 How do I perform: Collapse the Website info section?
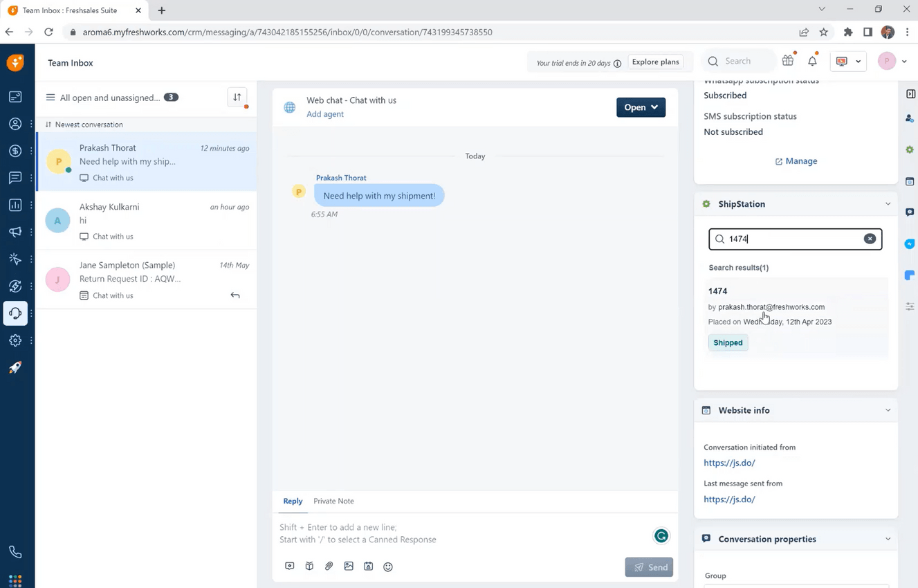click(888, 410)
